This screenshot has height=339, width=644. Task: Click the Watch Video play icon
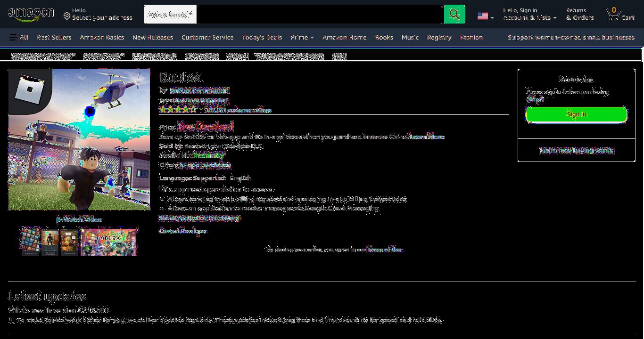coord(59,220)
